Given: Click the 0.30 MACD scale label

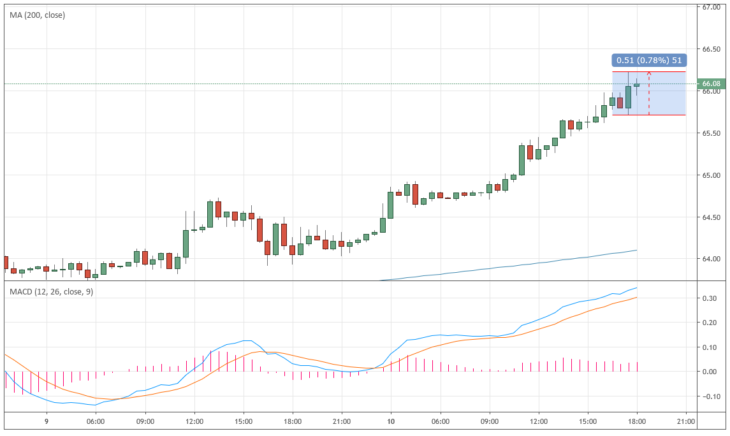Looking at the screenshot, I should (x=710, y=298).
